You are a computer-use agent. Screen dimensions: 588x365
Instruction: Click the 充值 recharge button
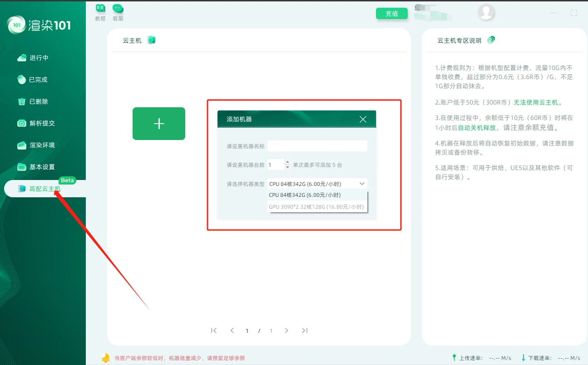392,14
